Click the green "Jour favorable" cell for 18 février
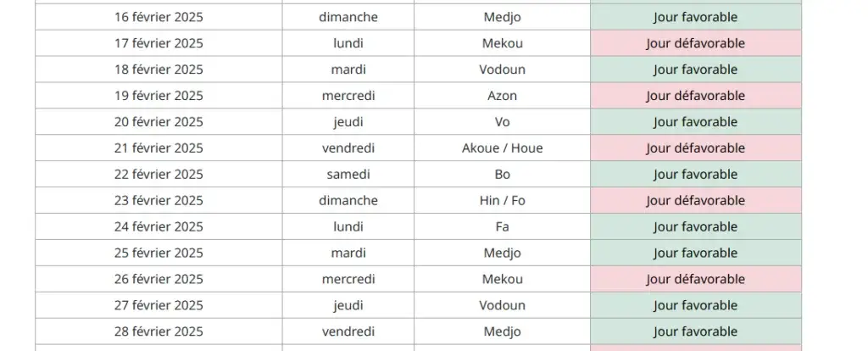 coord(695,70)
